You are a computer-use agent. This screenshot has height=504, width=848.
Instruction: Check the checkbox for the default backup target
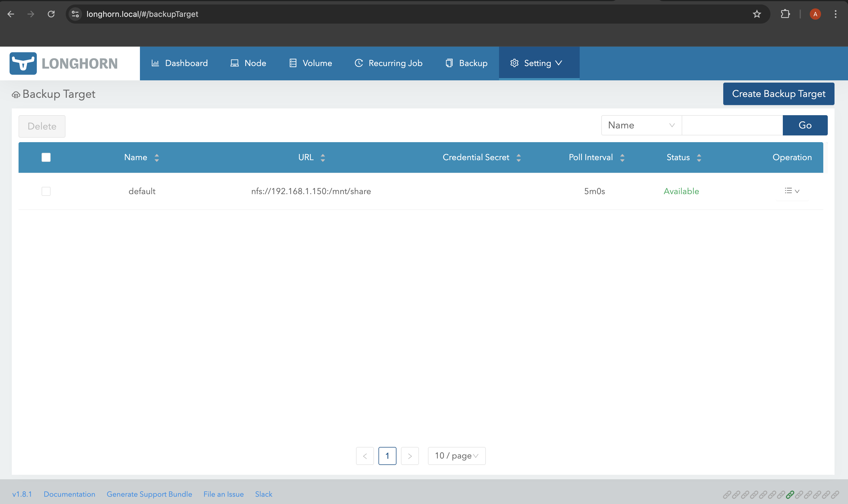pyautogui.click(x=46, y=191)
